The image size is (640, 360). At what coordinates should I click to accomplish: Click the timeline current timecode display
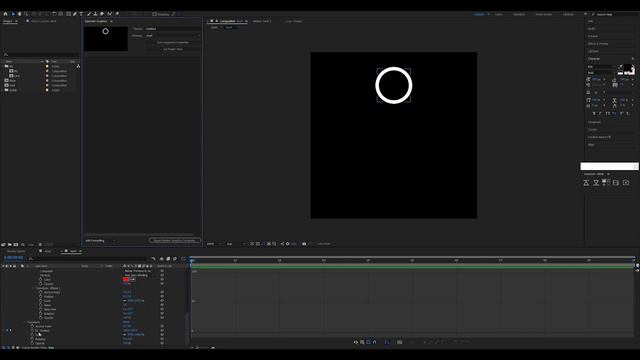(x=13, y=258)
